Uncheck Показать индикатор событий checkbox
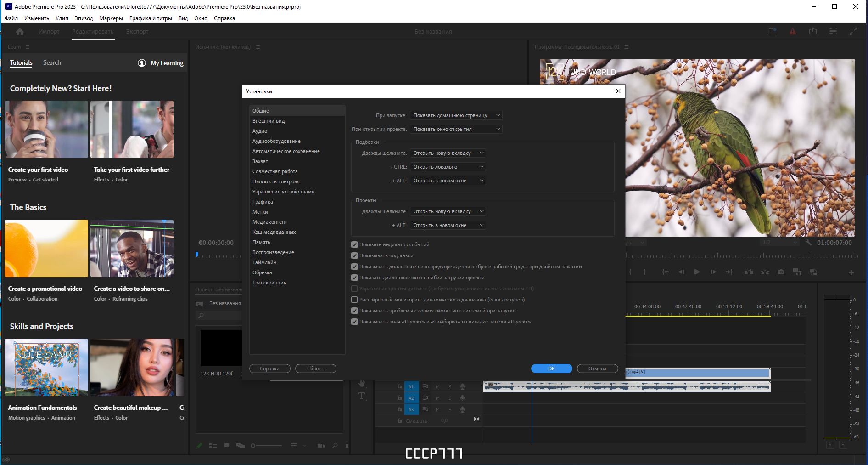Image resolution: width=868 pixels, height=465 pixels. [x=354, y=244]
